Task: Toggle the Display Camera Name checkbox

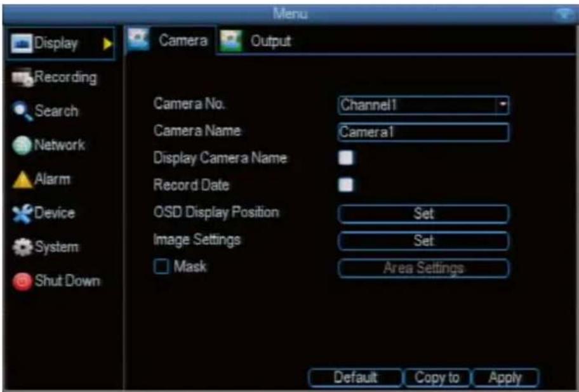Action: pos(345,158)
